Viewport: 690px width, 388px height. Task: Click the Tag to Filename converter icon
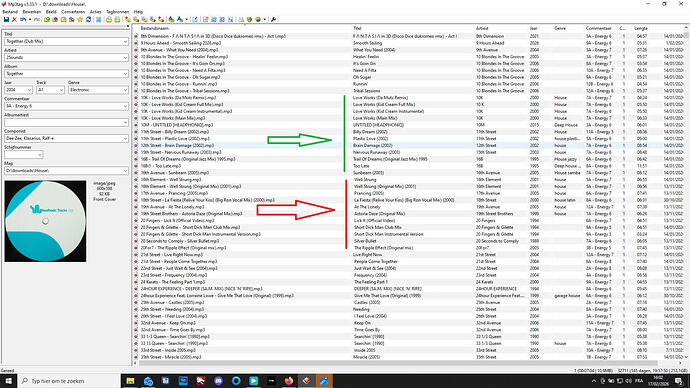tap(128, 19)
